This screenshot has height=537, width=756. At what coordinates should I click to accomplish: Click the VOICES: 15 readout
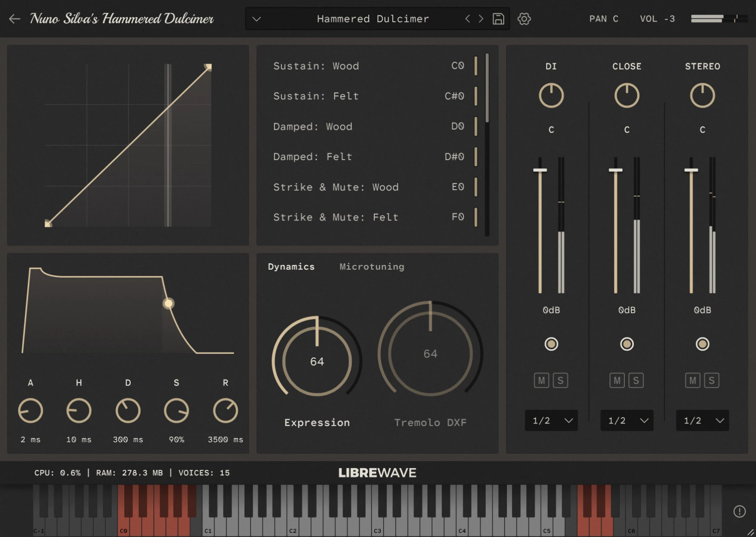point(204,473)
